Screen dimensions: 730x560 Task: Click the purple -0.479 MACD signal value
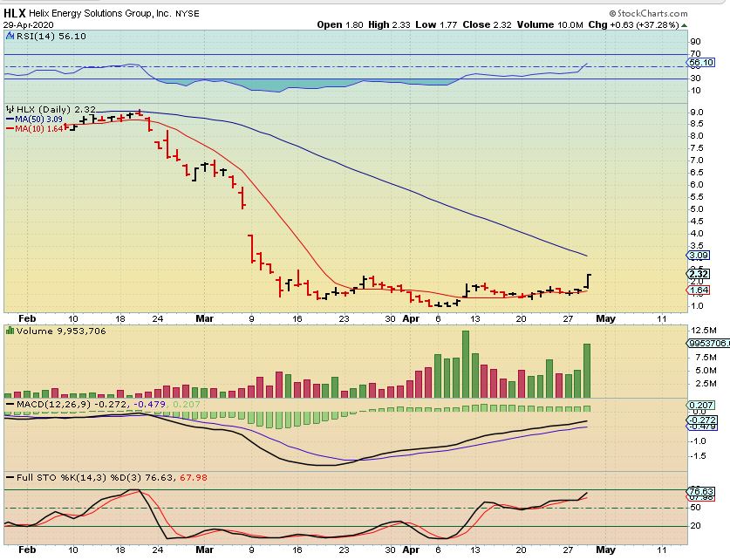click(149, 404)
